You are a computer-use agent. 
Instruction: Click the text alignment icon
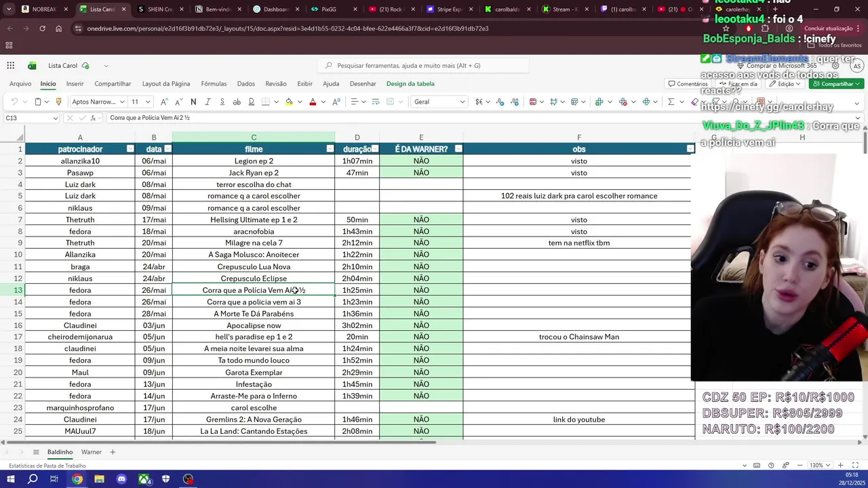(354, 102)
